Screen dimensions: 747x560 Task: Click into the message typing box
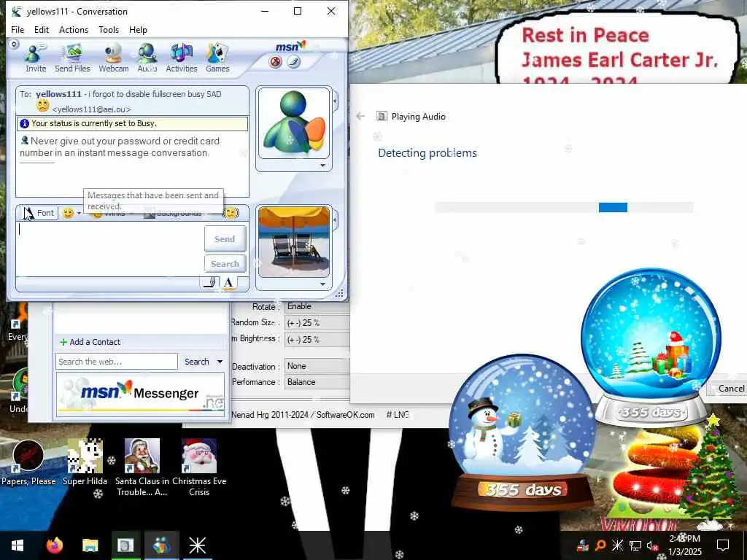pos(109,249)
